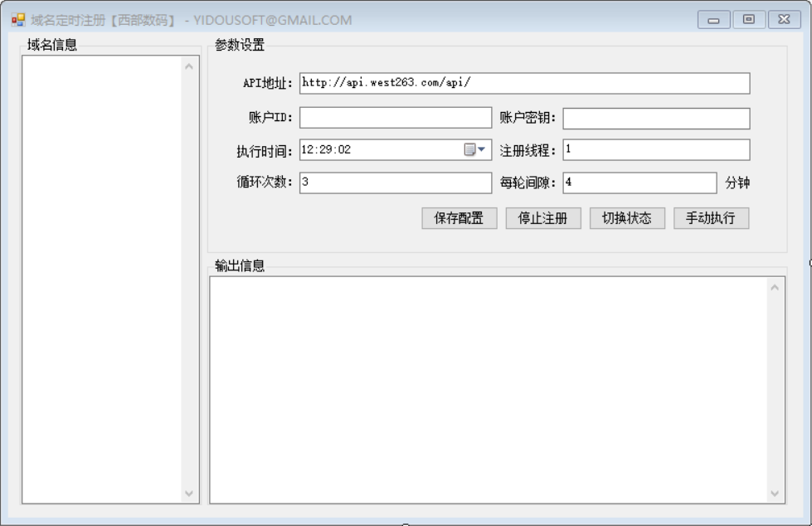Minimize the window

(713, 20)
